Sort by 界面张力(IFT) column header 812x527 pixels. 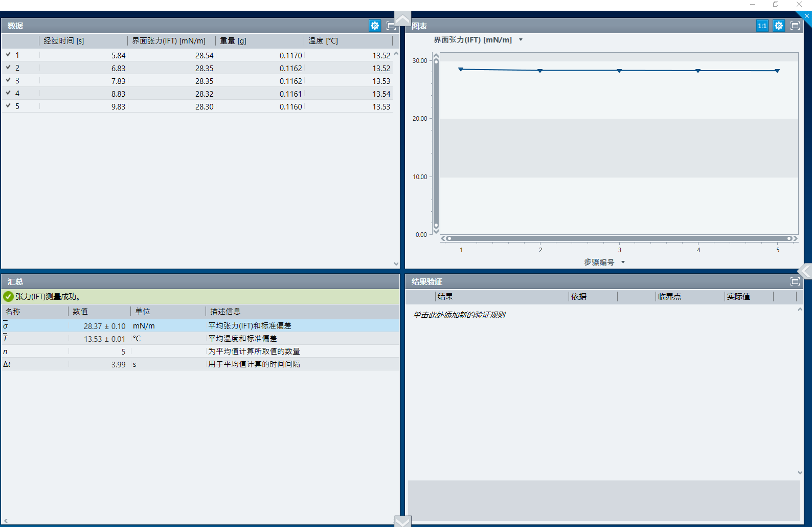(x=169, y=41)
